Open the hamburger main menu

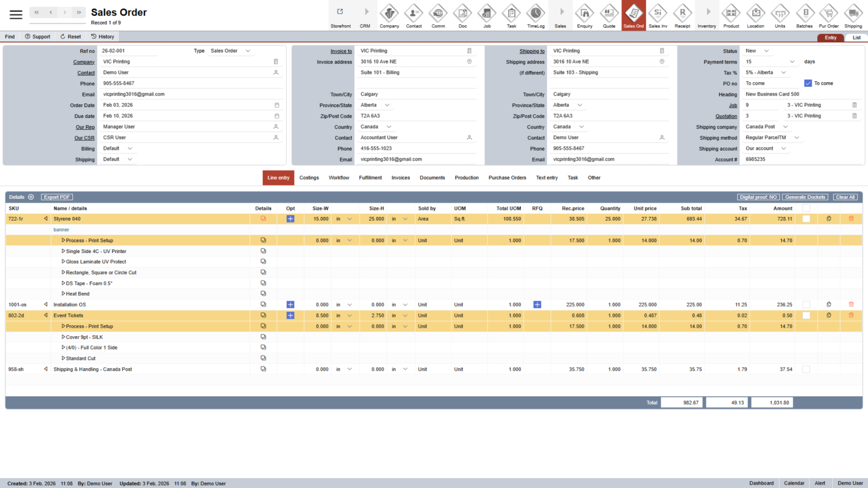tap(16, 14)
